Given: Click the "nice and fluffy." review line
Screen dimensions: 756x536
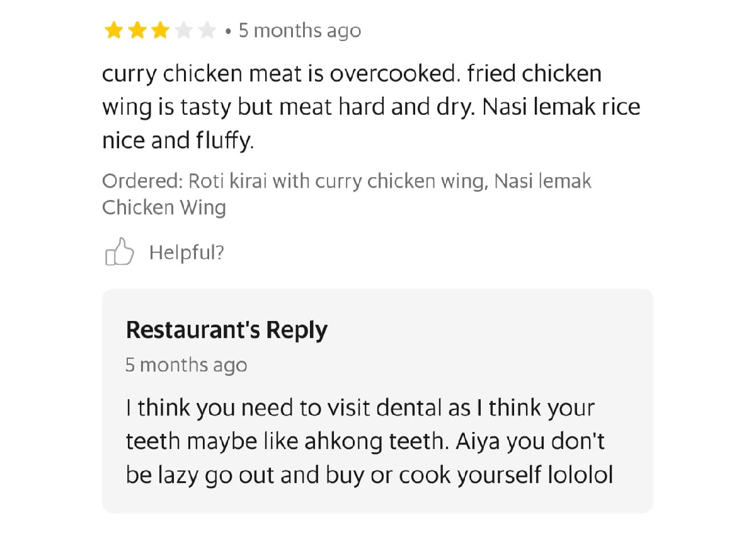Looking at the screenshot, I should (x=178, y=141).
